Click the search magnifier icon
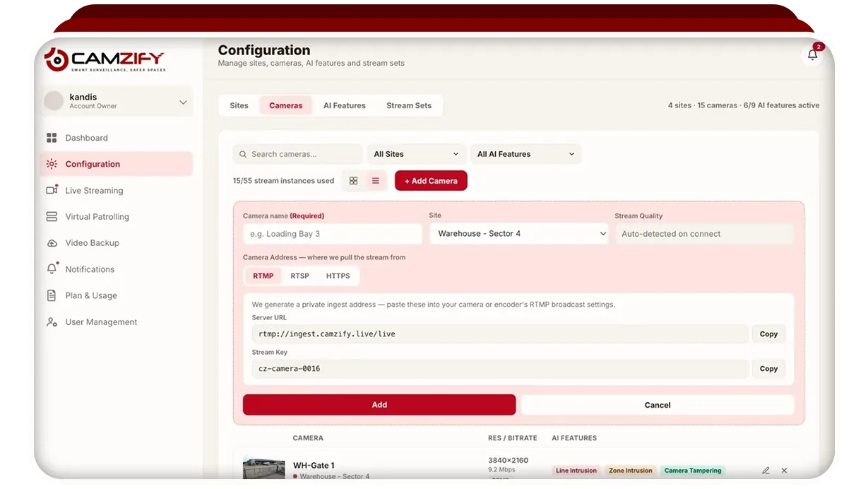The width and height of the screenshot is (868, 489). [243, 154]
